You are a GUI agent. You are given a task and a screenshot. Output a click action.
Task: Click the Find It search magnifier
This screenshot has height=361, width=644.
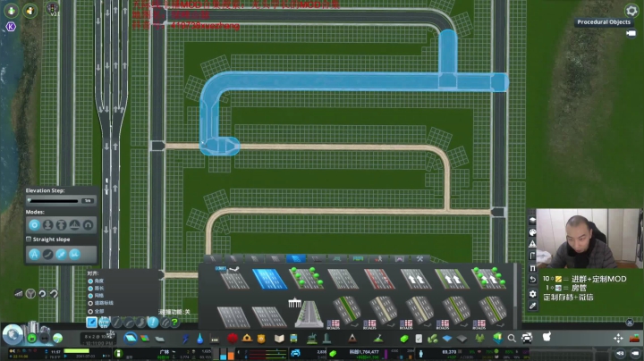[x=512, y=339]
